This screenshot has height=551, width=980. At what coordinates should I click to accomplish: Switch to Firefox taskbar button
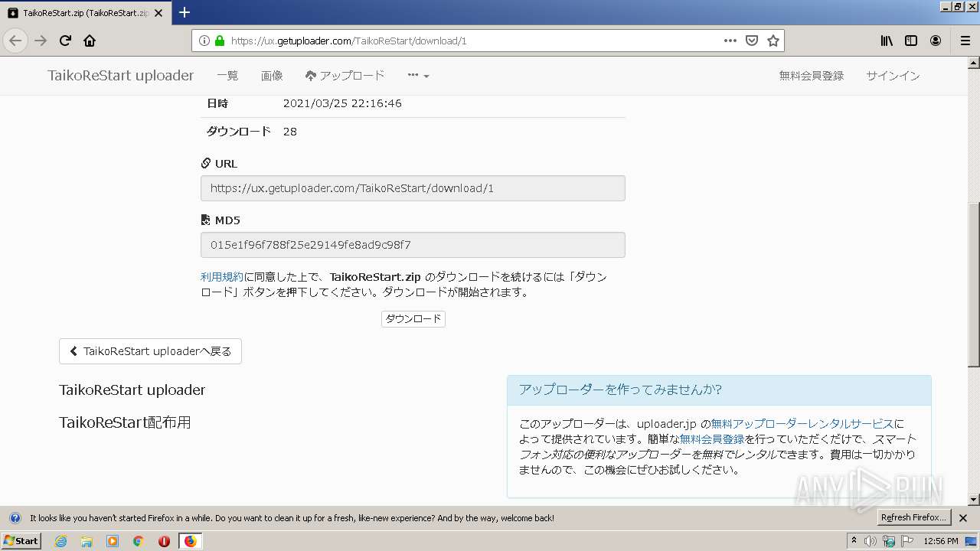pyautogui.click(x=190, y=541)
